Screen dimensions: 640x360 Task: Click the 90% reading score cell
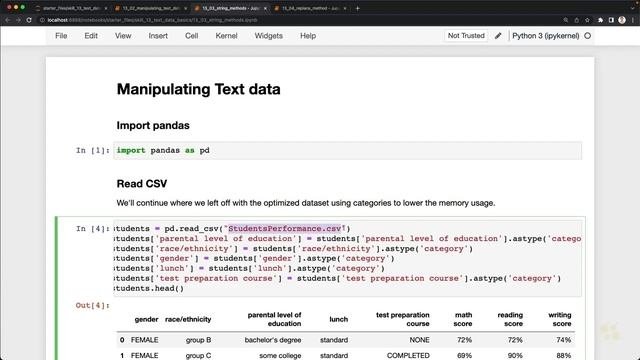(515, 356)
